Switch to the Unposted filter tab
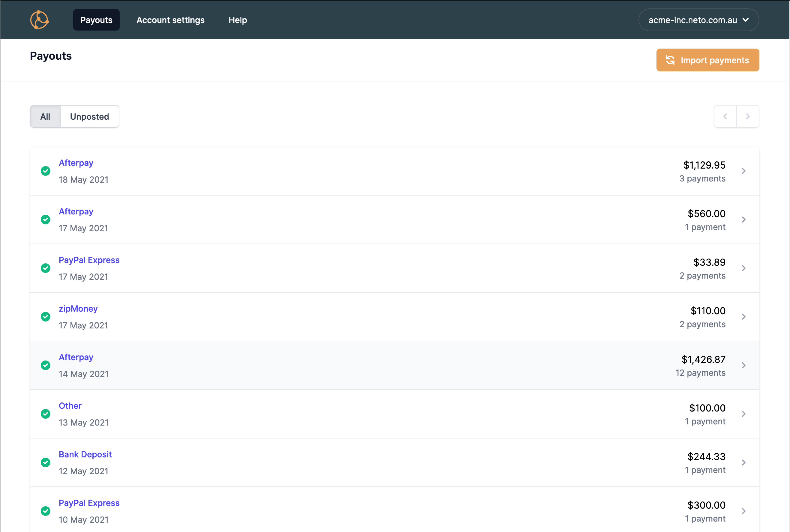The height and width of the screenshot is (532, 790). pyautogui.click(x=90, y=116)
